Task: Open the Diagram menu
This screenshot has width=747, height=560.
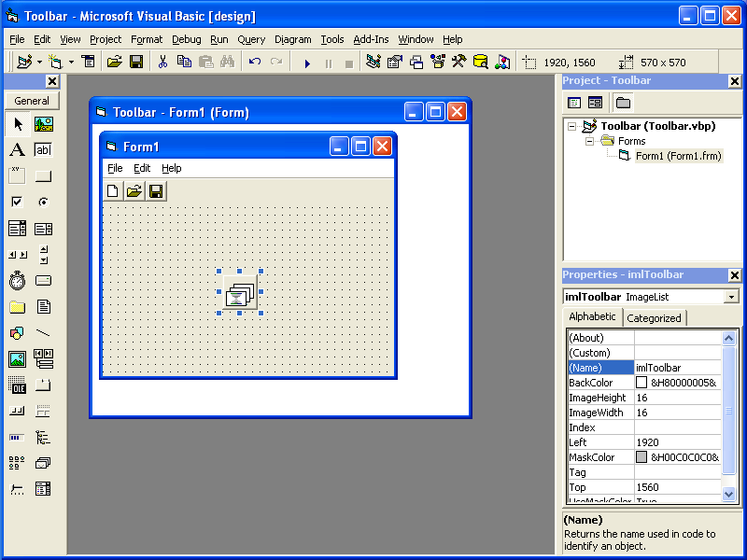Action: [x=292, y=39]
